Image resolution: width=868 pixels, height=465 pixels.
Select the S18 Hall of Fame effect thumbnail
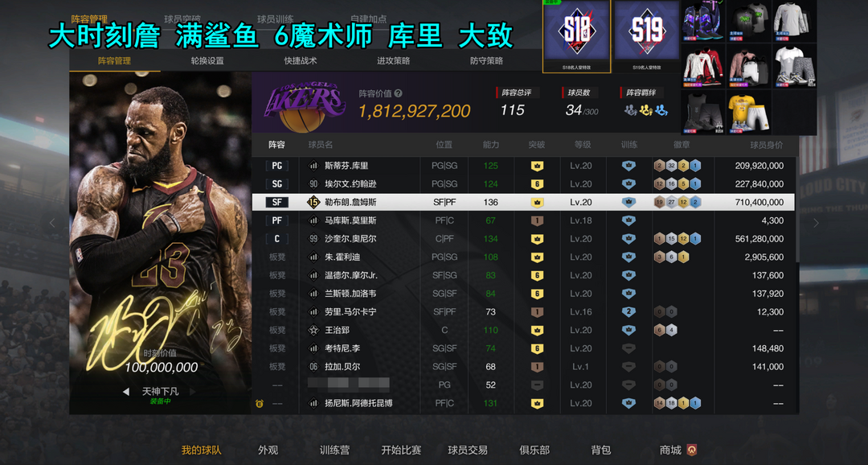click(x=576, y=36)
